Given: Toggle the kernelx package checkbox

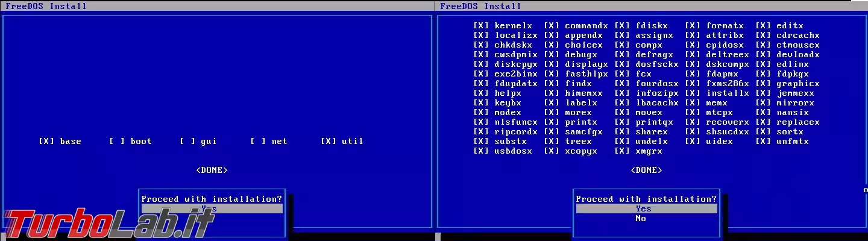Looking at the screenshot, I should tap(481, 26).
